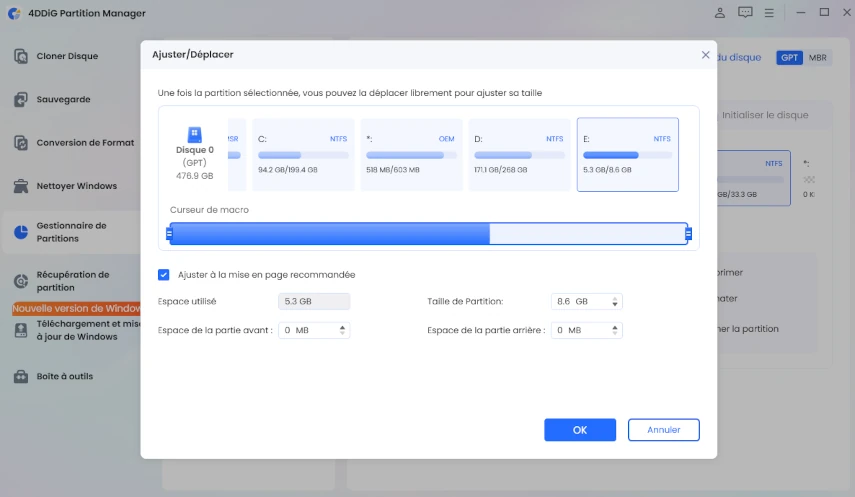The image size is (855, 497).
Task: Click the Conversion de Format icon
Action: [21, 143]
